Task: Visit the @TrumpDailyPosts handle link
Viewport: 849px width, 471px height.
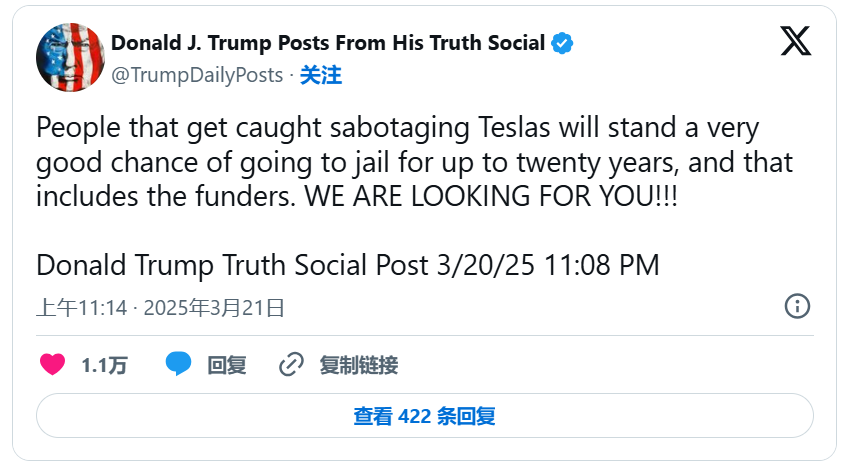Action: coord(197,75)
